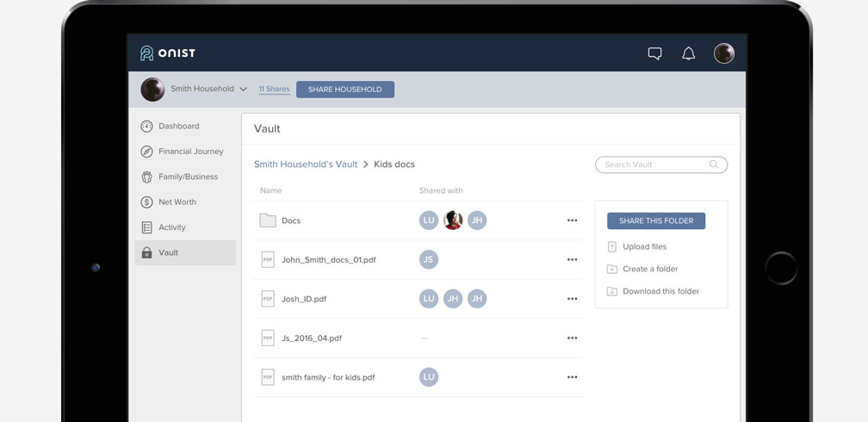This screenshot has width=868, height=422.
Task: Open the 11 Shares link
Action: [x=274, y=90]
